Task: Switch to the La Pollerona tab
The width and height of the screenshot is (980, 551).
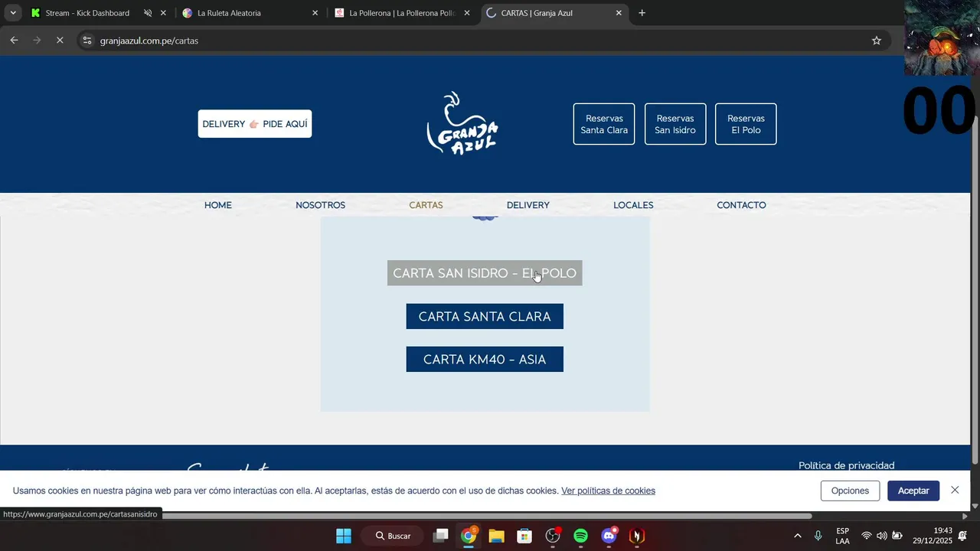Action: 401,13
